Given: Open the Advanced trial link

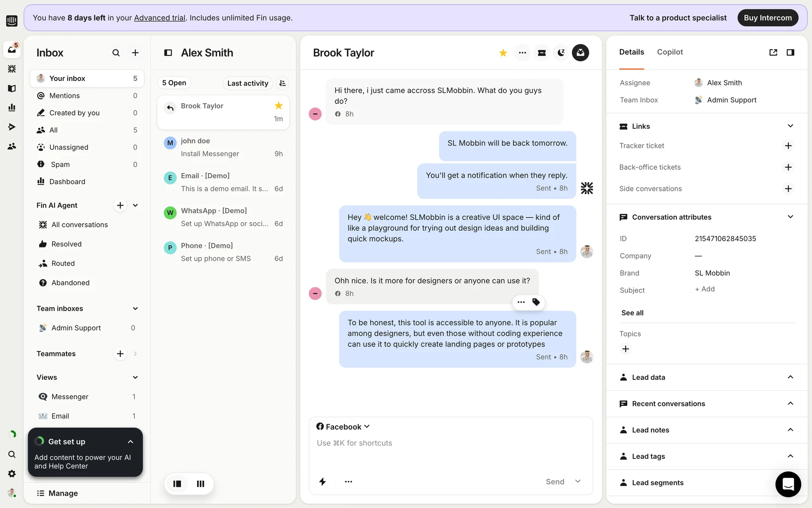Looking at the screenshot, I should 159,18.
